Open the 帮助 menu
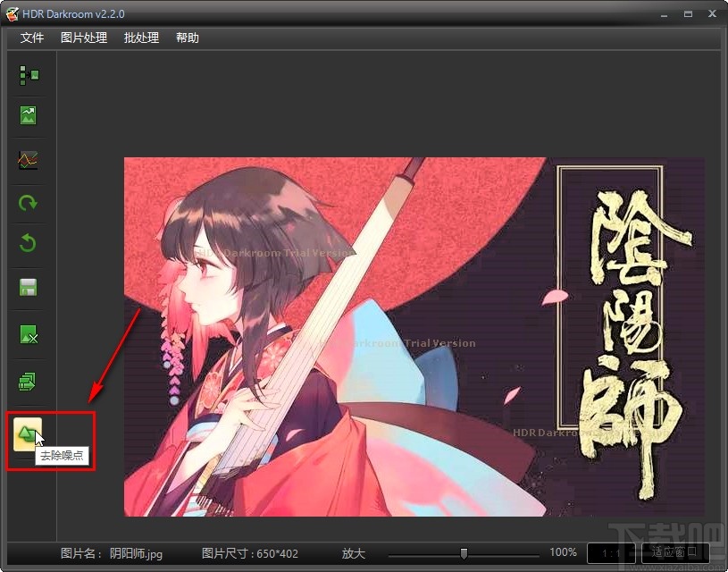Viewport: 728px width, 572px height. point(188,38)
